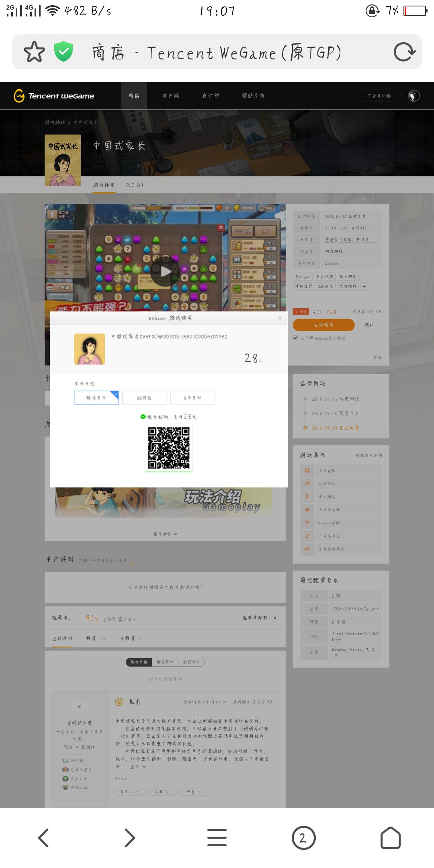
Task: Open 商店 navigation tab
Action: click(134, 96)
